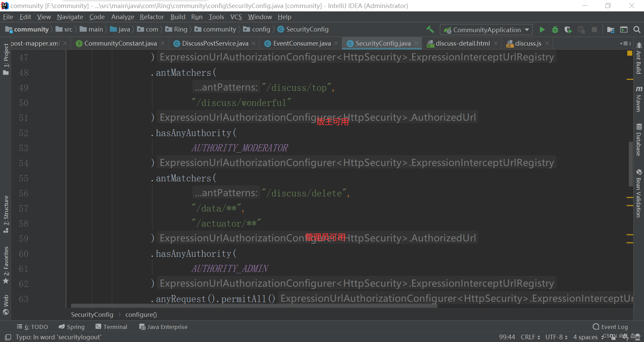Screen dimensions: 644x342
Task: Click the vertical editor scrollbar thumb
Action: 631,164
